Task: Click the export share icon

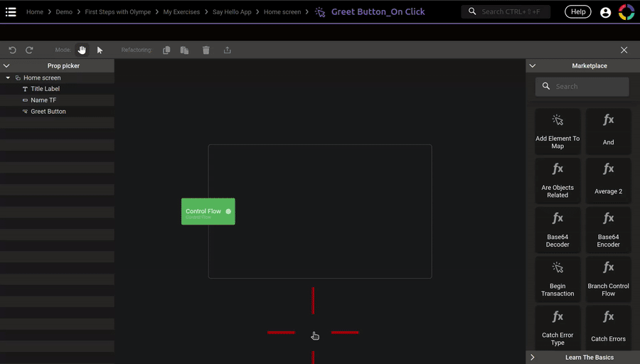Action: 228,50
